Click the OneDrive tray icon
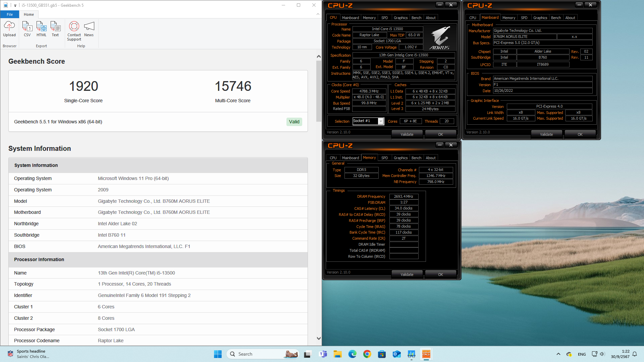Viewport: 644px width, 362px height. 569,354
